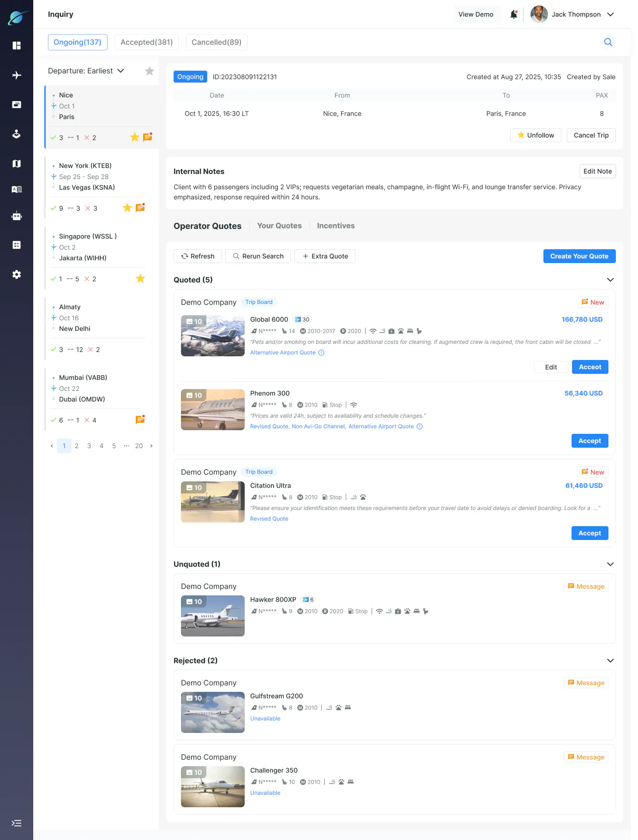Open the map icon in sidebar

click(x=17, y=164)
